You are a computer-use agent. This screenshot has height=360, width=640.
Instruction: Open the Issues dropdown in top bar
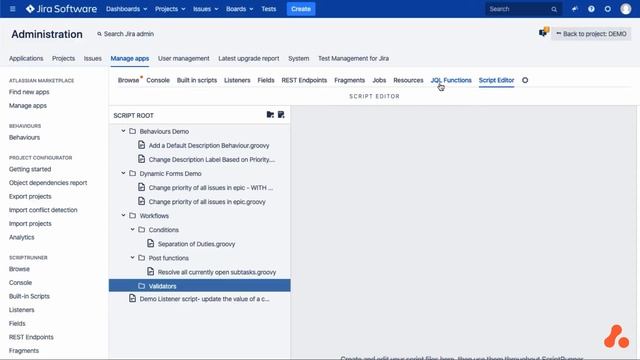pos(206,9)
